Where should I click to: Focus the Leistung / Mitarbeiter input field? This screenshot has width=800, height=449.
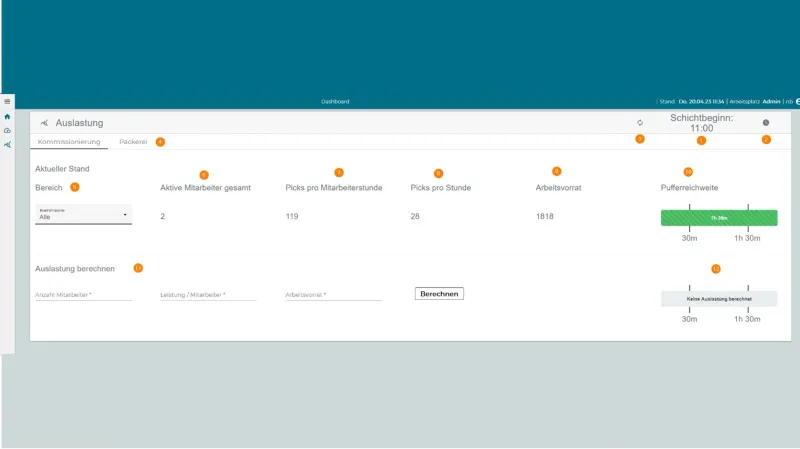point(208,294)
